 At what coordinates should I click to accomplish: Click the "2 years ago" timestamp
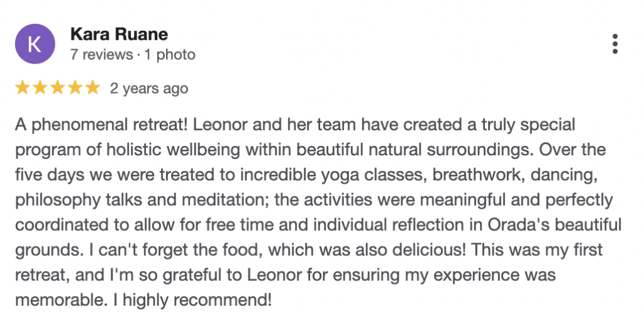[x=149, y=89]
